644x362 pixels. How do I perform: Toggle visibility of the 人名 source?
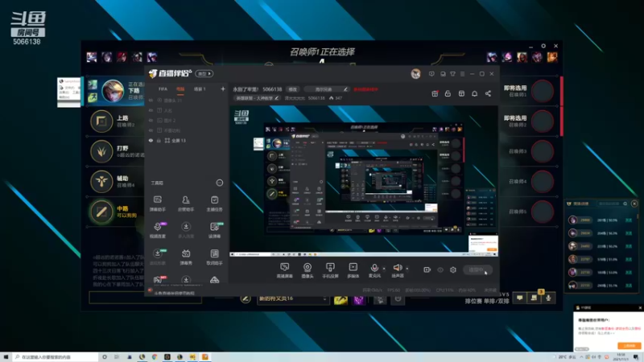click(x=151, y=110)
